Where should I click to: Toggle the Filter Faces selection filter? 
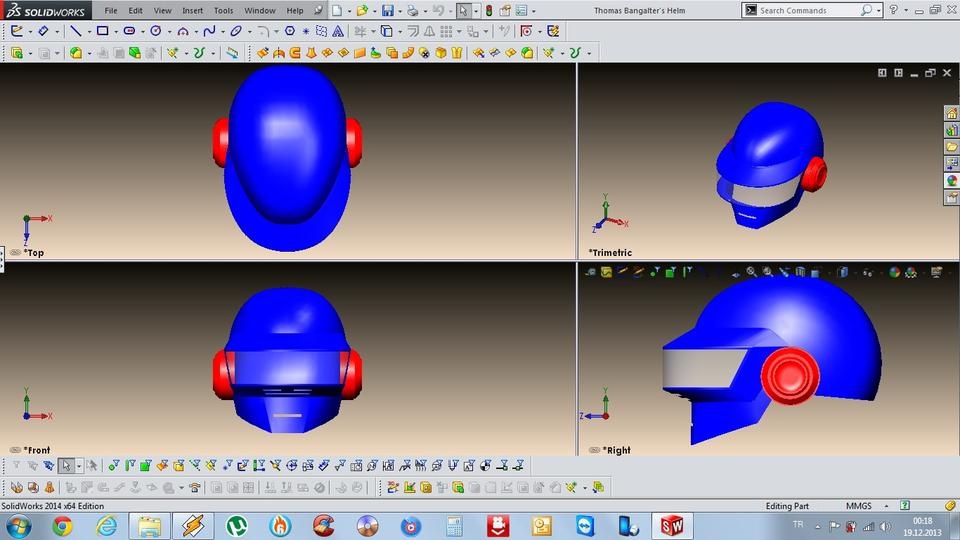click(x=146, y=466)
